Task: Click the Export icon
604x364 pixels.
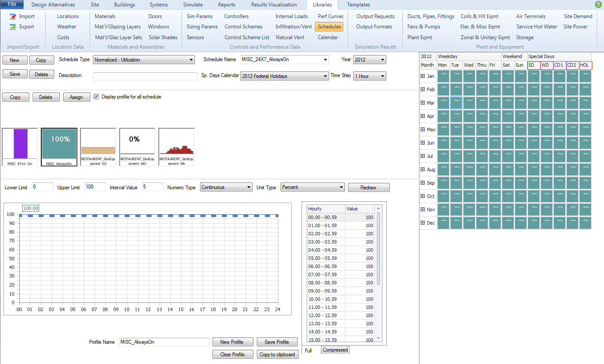Action: point(13,27)
